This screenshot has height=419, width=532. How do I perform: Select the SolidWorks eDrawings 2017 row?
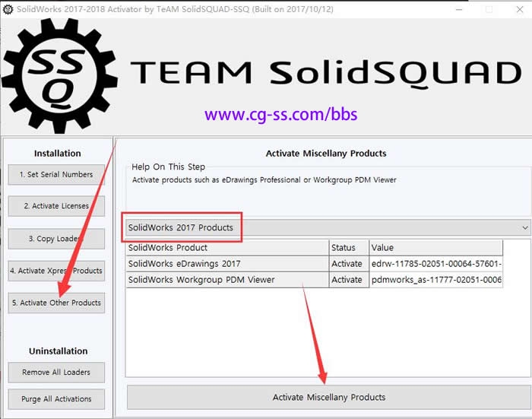(x=226, y=264)
